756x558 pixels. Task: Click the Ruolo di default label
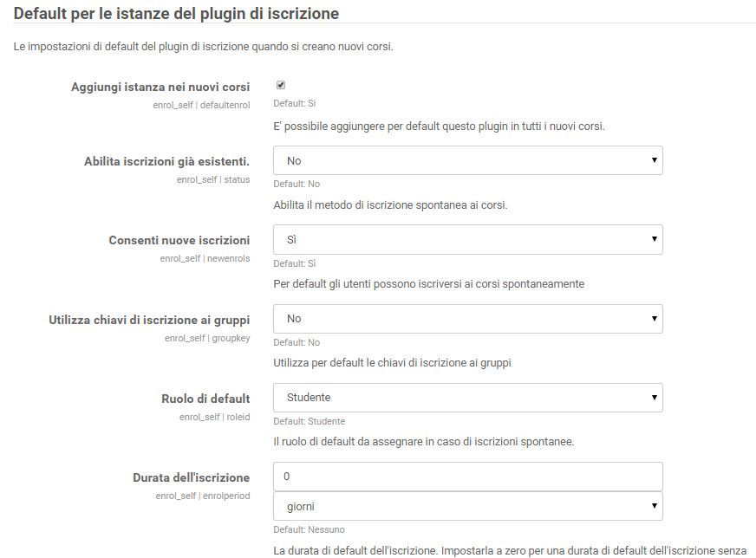205,399
